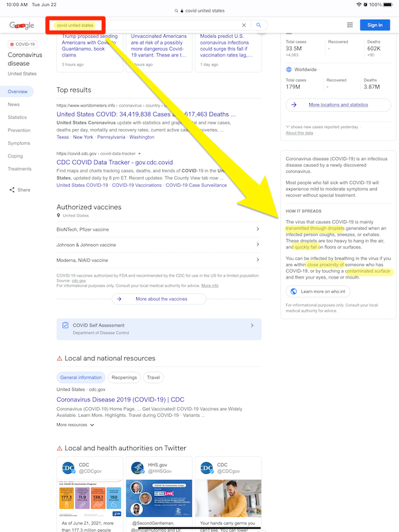Click the Share icon in the sidebar
Screen dimensions: 399x532
tap(12, 190)
